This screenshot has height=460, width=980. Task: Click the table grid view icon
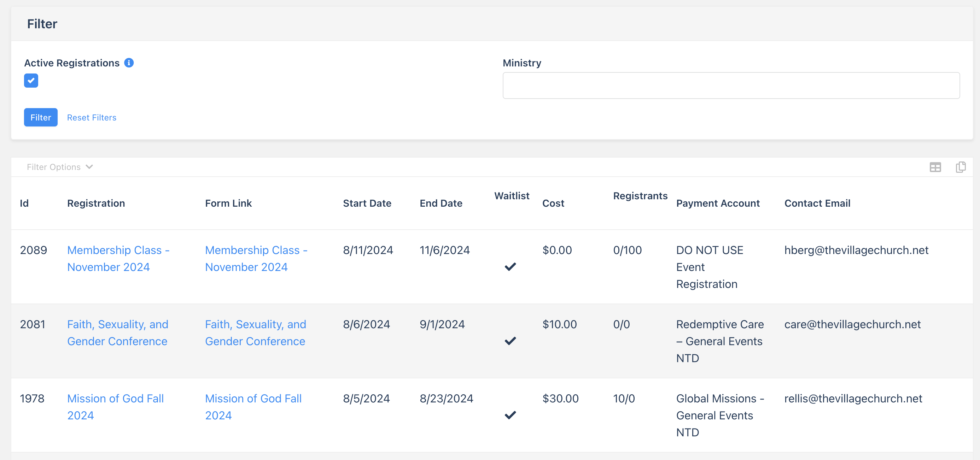click(x=935, y=167)
